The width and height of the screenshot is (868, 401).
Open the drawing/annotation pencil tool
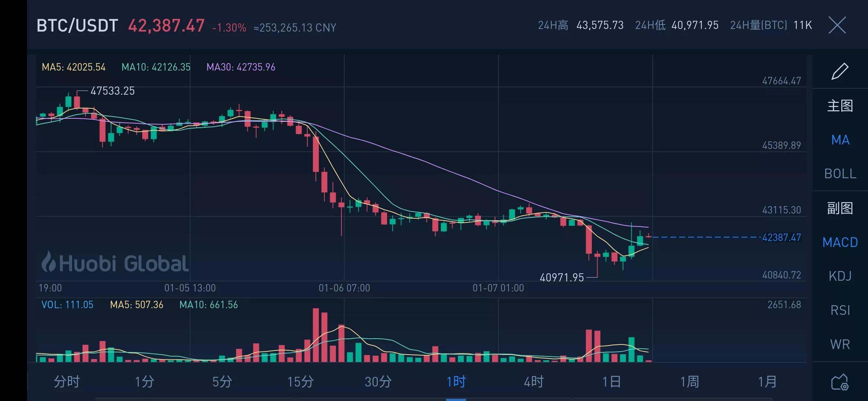click(841, 71)
